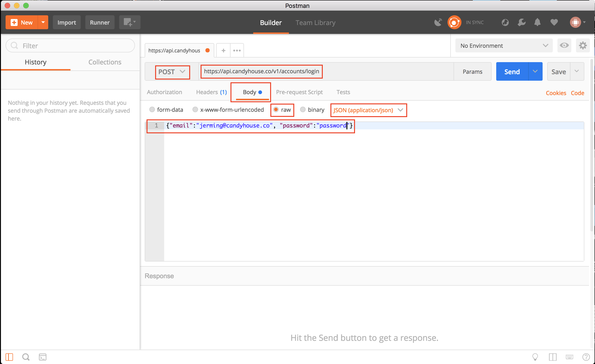The width and height of the screenshot is (595, 364).
Task: Open the Tests tab
Action: (x=343, y=92)
